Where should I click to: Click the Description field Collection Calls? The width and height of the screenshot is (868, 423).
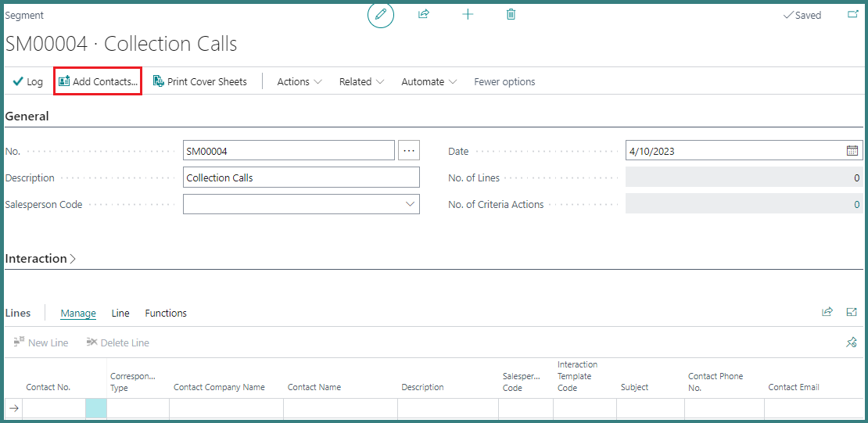pyautogui.click(x=301, y=177)
